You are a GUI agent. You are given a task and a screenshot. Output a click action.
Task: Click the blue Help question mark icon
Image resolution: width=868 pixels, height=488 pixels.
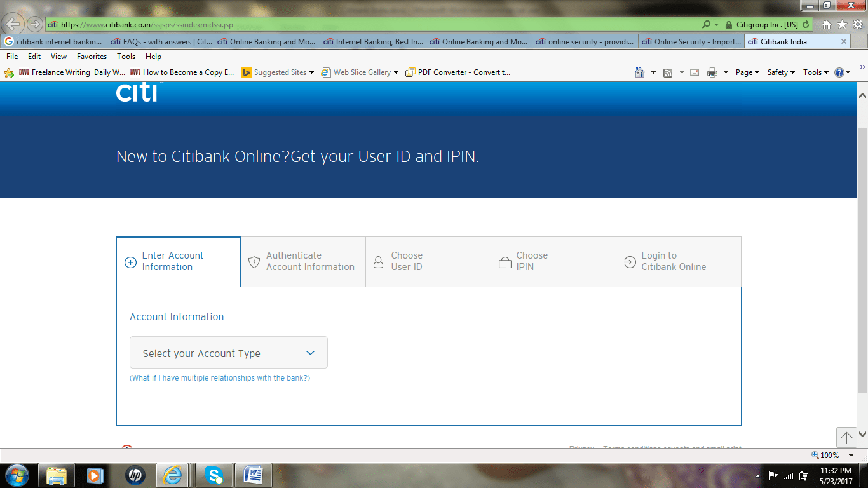point(839,72)
